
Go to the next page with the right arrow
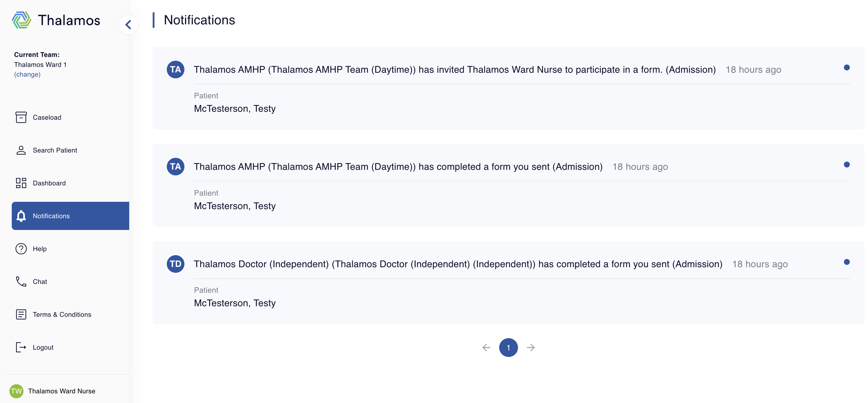tap(531, 348)
